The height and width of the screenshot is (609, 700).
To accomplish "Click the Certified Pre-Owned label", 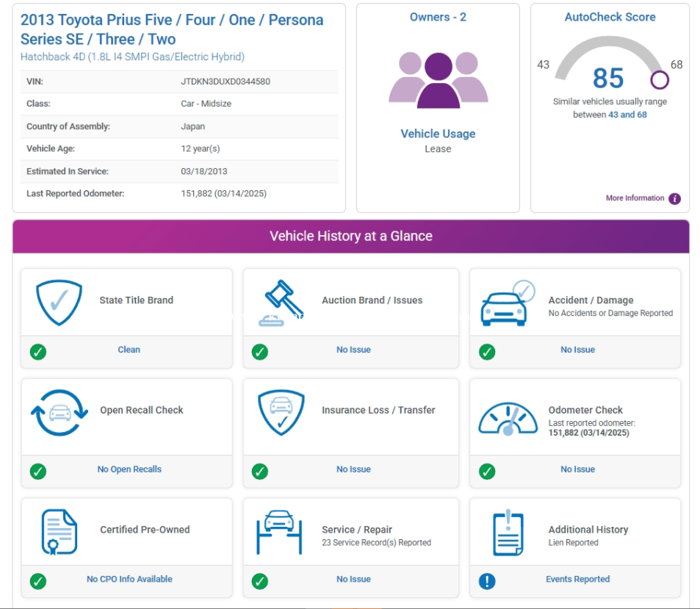I will 145,530.
